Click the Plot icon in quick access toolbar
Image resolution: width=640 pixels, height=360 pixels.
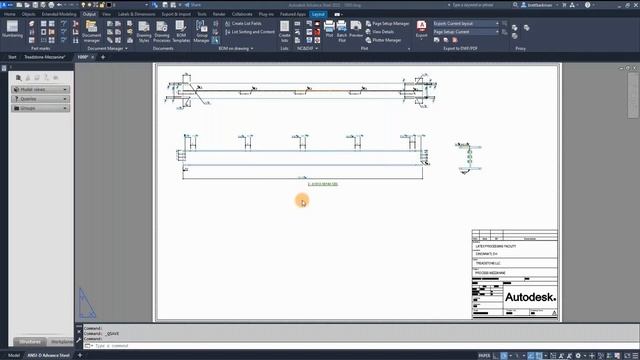coord(51,5)
